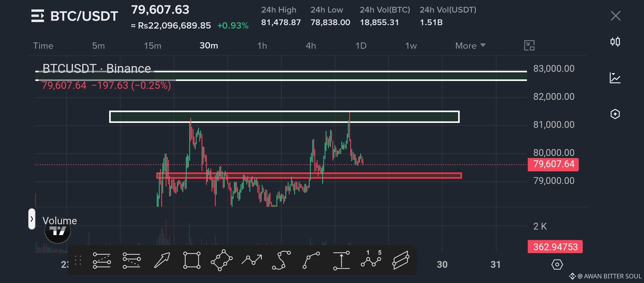Screen dimensions: 644x283
Task: Select the 1h timeframe
Action: click(x=262, y=46)
